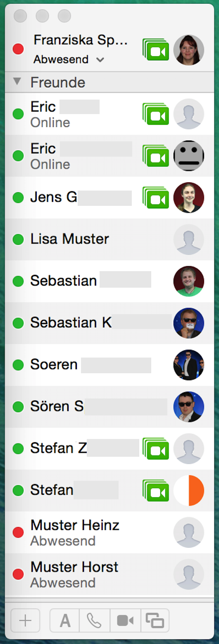219x644 pixels.
Task: Select Muster Horst contact
Action: [x=109, y=574]
